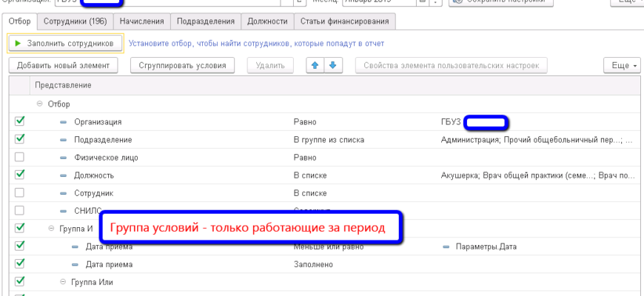Select the Физическое лицо row label
The height and width of the screenshot is (296, 644).
[106, 158]
